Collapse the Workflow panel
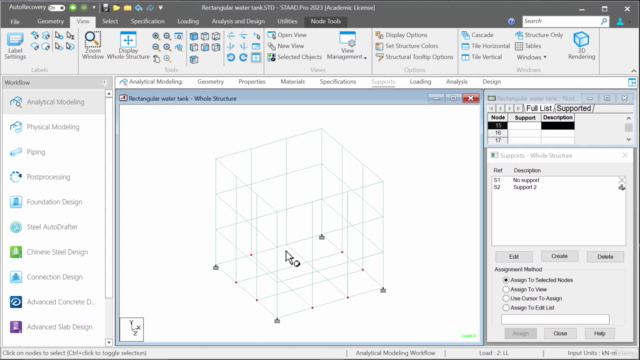The image size is (640, 360). click(105, 82)
